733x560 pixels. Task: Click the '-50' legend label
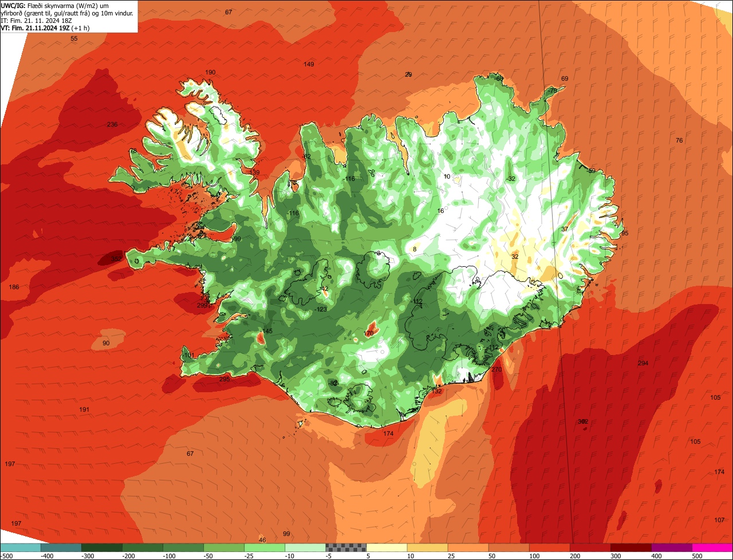coord(208,556)
